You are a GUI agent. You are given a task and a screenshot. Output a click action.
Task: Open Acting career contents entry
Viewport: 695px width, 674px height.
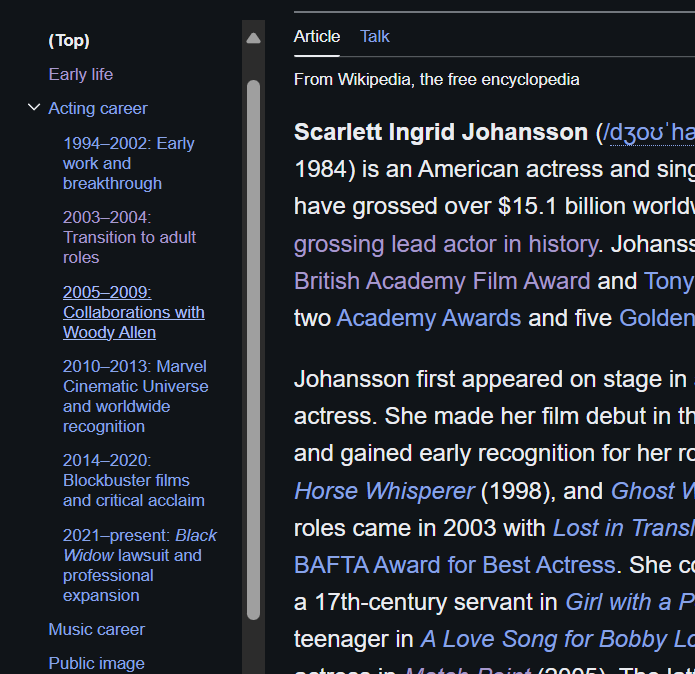tap(98, 108)
